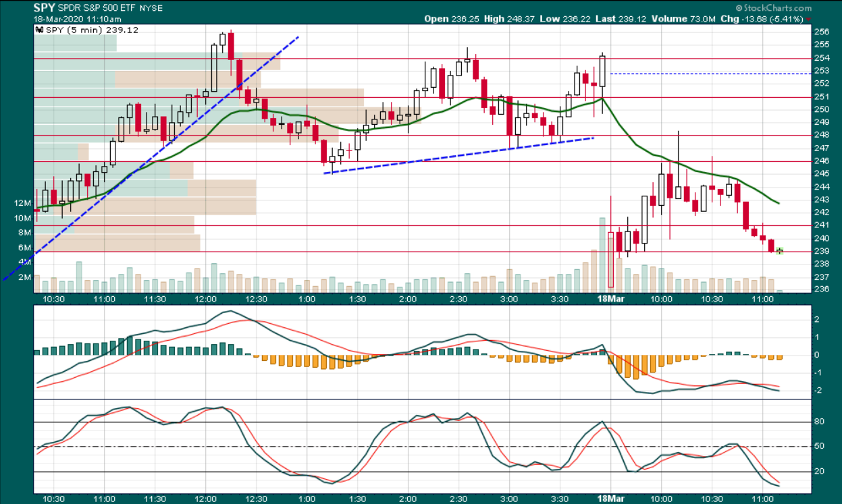Click the 1:00 label on the bottom time axis
The height and width of the screenshot is (504, 842).
pyautogui.click(x=307, y=498)
